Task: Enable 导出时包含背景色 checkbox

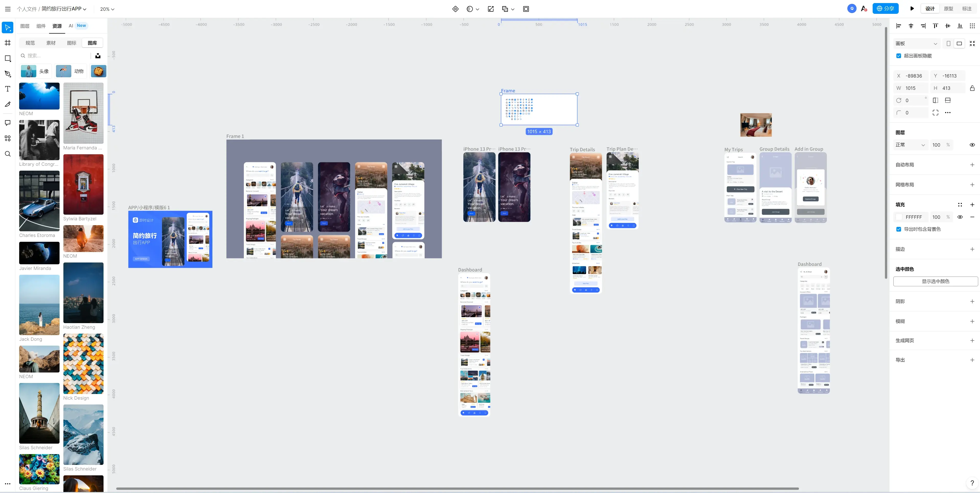Action: (x=899, y=229)
